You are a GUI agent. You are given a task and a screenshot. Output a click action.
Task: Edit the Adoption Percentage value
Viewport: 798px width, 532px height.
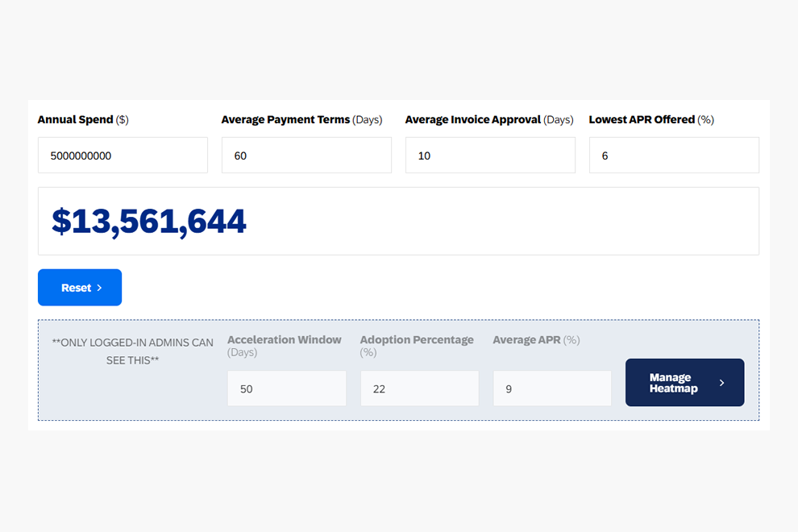tap(419, 388)
